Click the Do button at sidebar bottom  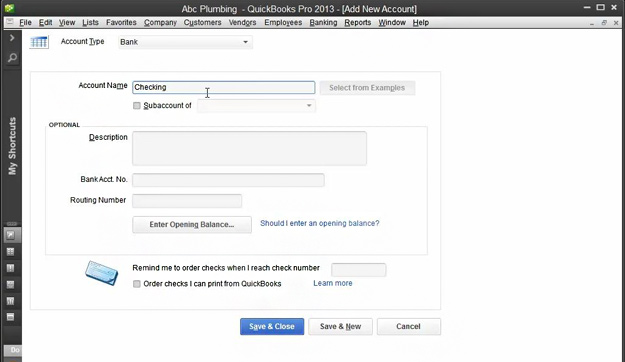[12, 350]
